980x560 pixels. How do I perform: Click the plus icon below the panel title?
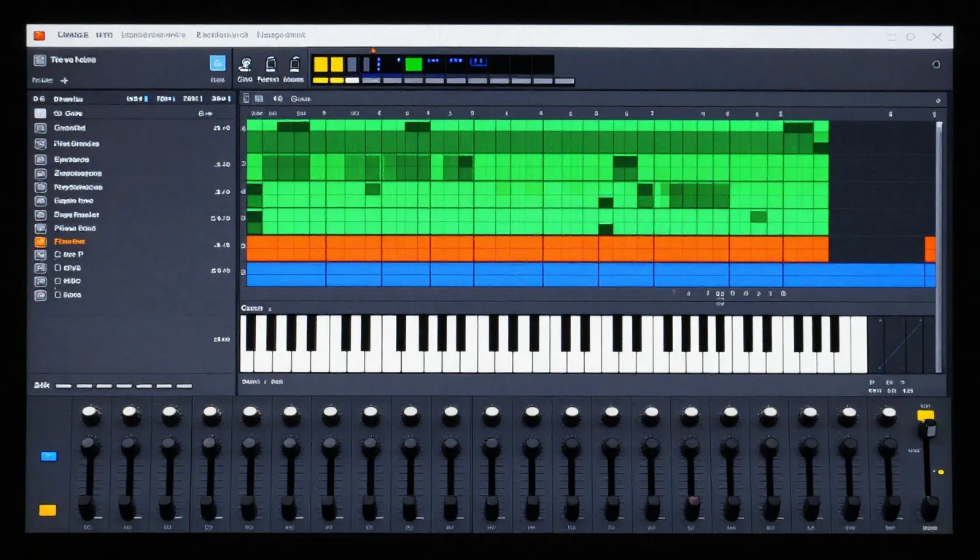point(64,80)
